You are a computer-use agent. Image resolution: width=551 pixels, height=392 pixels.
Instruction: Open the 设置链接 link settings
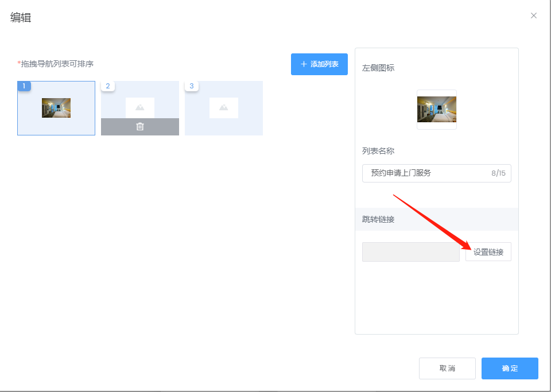tap(487, 251)
